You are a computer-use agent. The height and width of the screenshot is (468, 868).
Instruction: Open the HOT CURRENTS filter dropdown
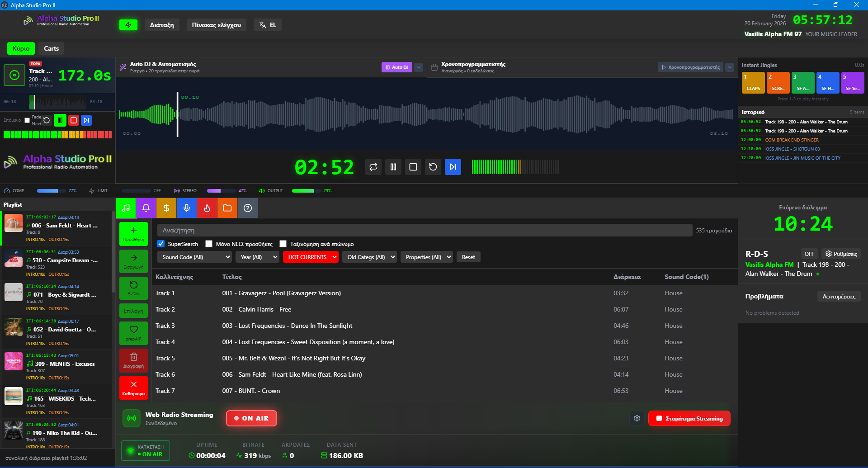pos(311,257)
